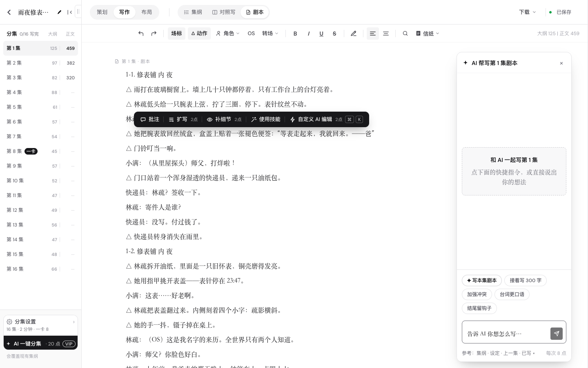Toggle the 场标 scene heading format
Viewport: 588px width, 368px height.
176,34
